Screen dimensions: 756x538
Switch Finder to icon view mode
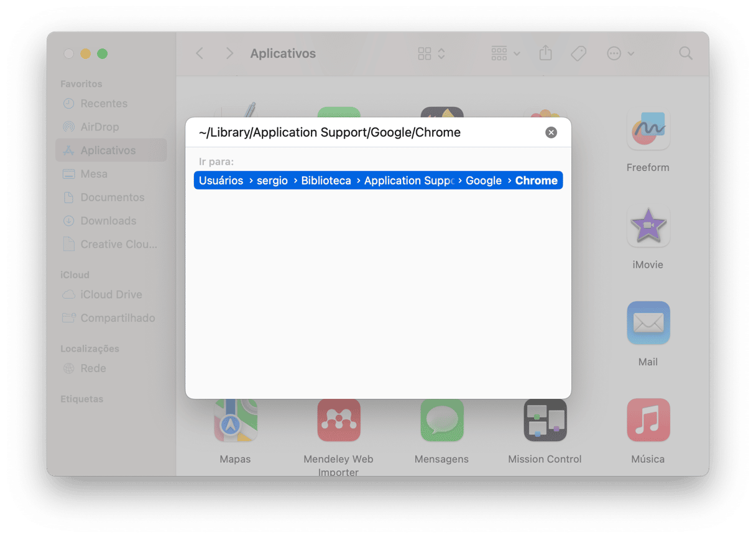(425, 53)
